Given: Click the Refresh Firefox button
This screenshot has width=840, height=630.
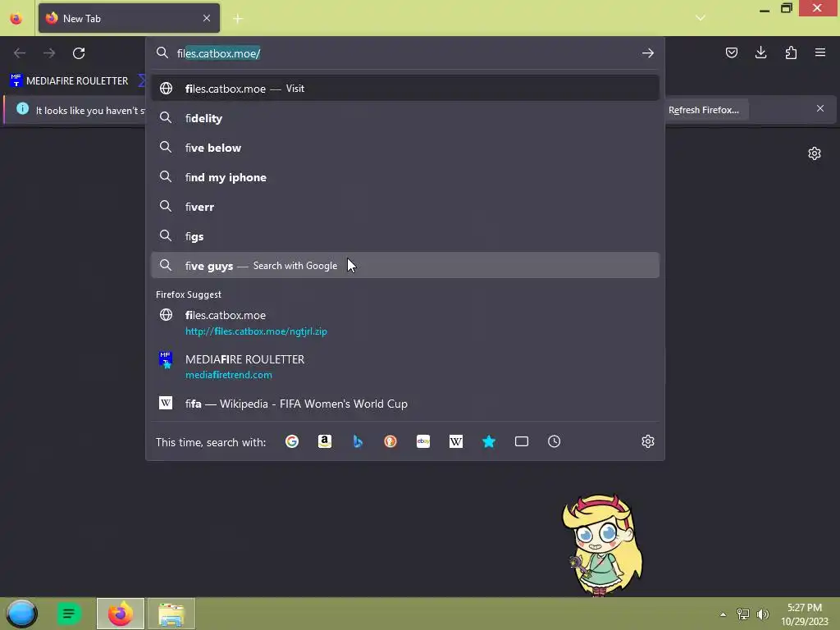Looking at the screenshot, I should pos(703,110).
